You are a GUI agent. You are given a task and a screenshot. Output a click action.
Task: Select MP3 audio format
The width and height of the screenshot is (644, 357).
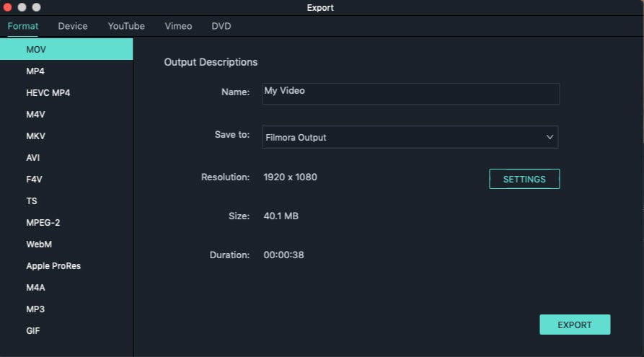coord(35,309)
